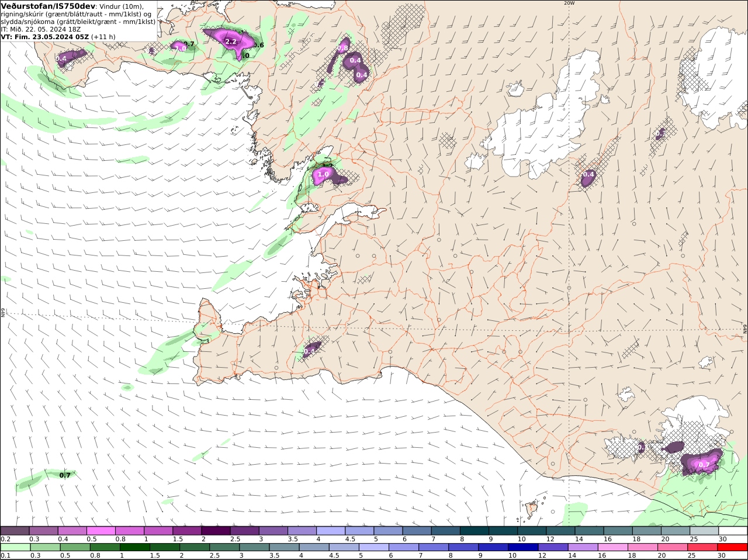Pick the dark mauve 0.2–0.3 snow legend swatch
Viewport: 748px width, 560px height.
click(15, 531)
